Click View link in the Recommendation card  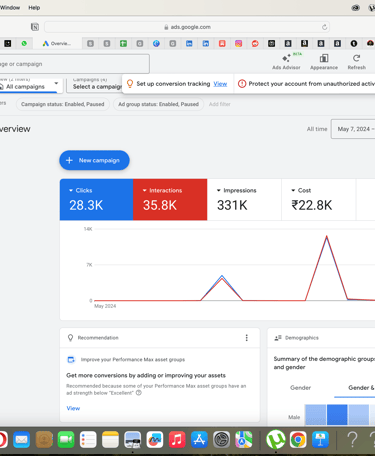coord(73,408)
